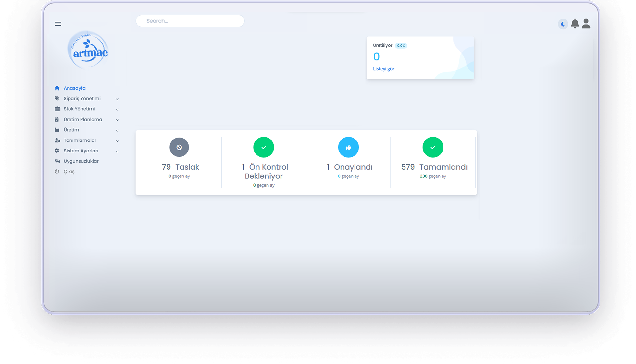Log out via Çıkış
This screenshot has width=636, height=364.
pyautogui.click(x=69, y=172)
